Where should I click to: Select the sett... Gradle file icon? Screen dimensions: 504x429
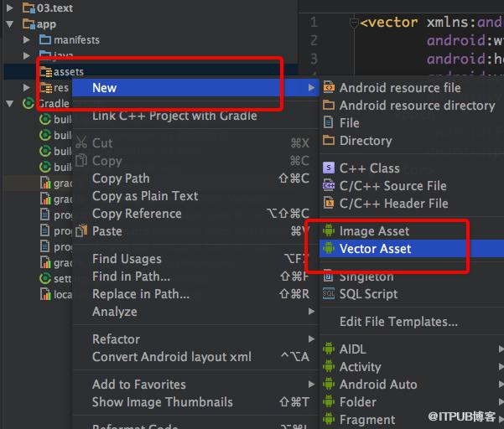click(45, 278)
